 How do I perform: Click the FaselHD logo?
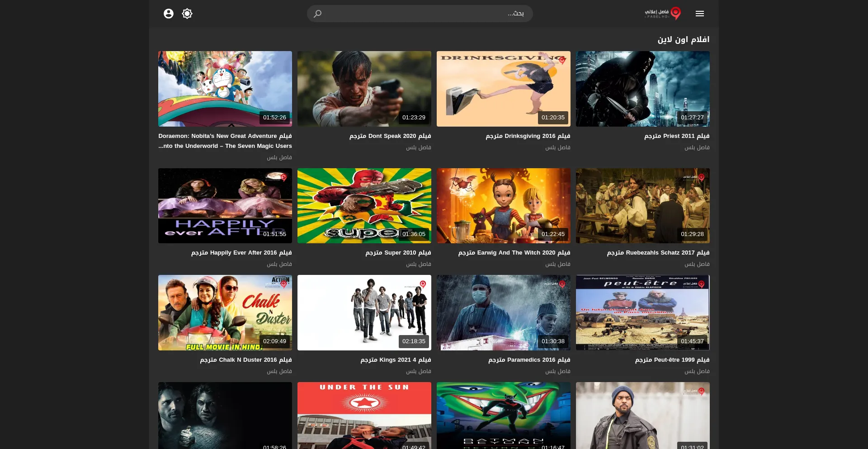(x=663, y=14)
